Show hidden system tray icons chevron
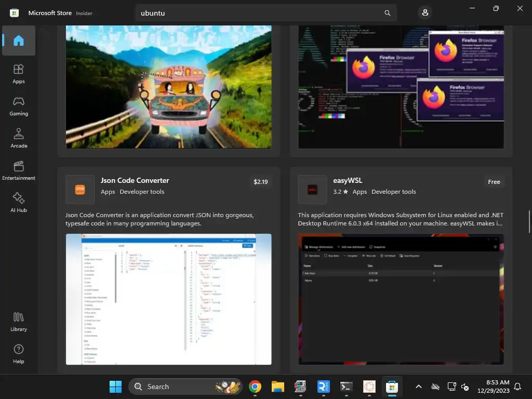This screenshot has width=532, height=399. (419, 387)
